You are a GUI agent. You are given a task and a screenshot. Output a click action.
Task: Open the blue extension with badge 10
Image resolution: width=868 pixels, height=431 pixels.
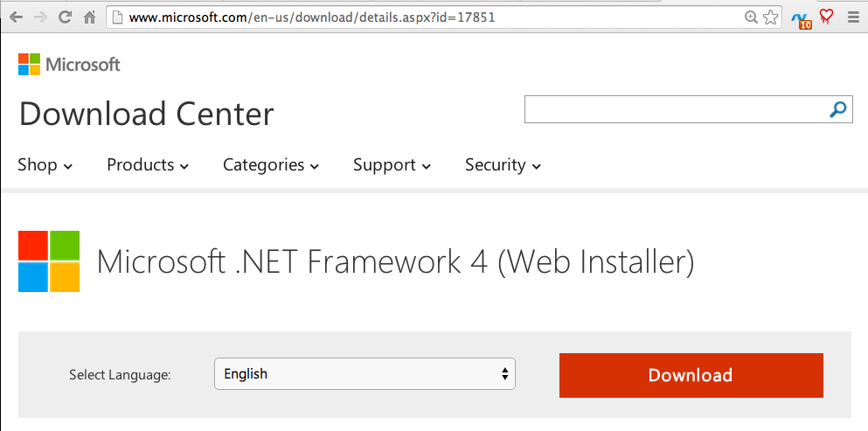[800, 18]
